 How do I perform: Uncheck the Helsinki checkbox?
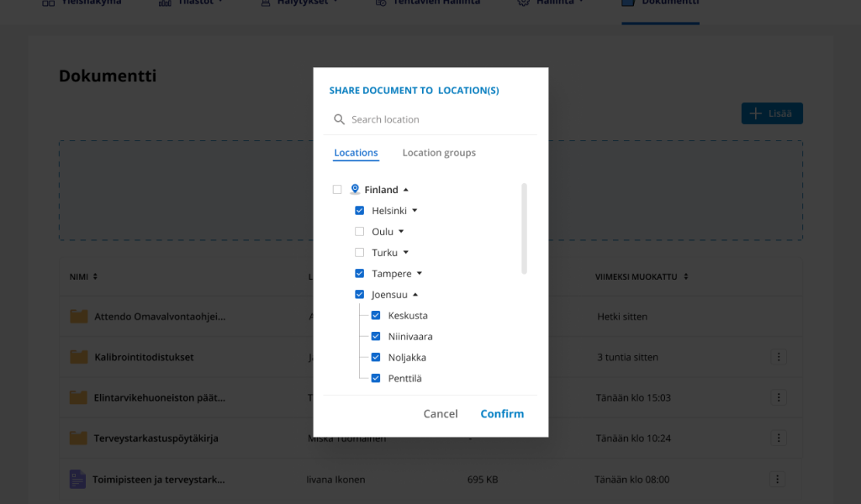[x=359, y=211]
